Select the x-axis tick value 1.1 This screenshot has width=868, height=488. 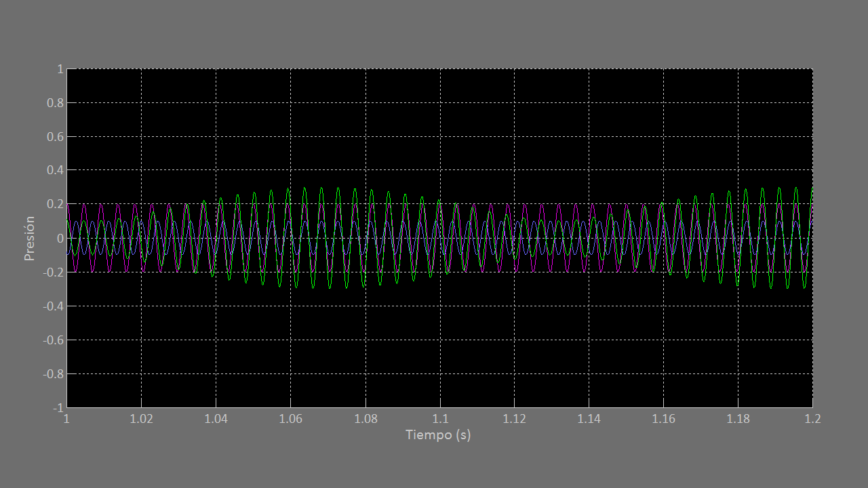point(439,419)
